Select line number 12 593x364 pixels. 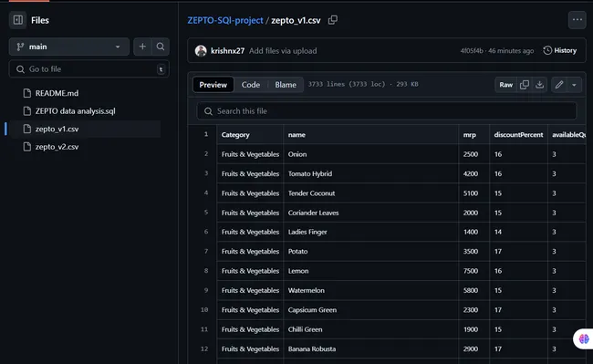[204, 348]
